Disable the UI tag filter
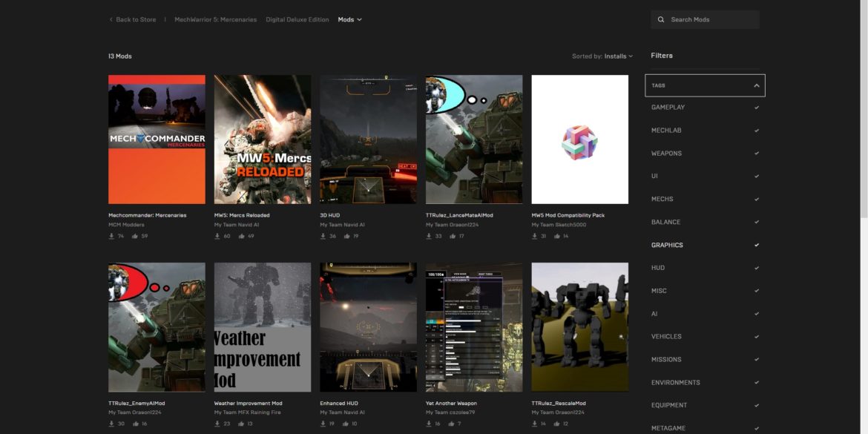This screenshot has height=434, width=868. click(757, 176)
